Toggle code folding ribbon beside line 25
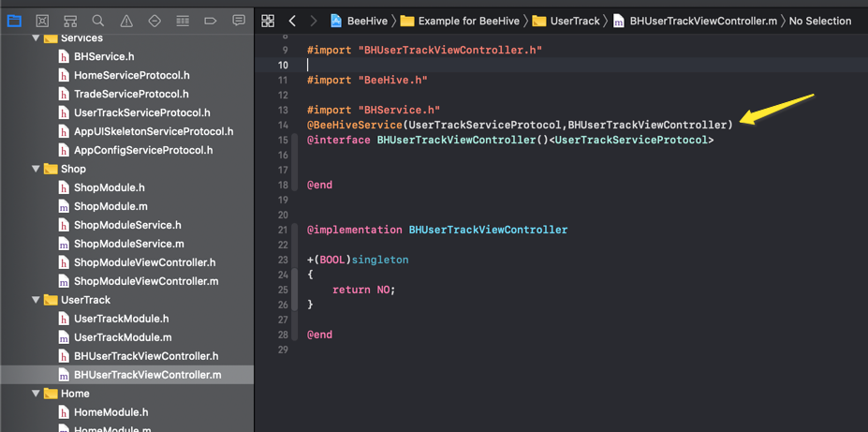Screen dimensions: 868x432 tap(295, 290)
